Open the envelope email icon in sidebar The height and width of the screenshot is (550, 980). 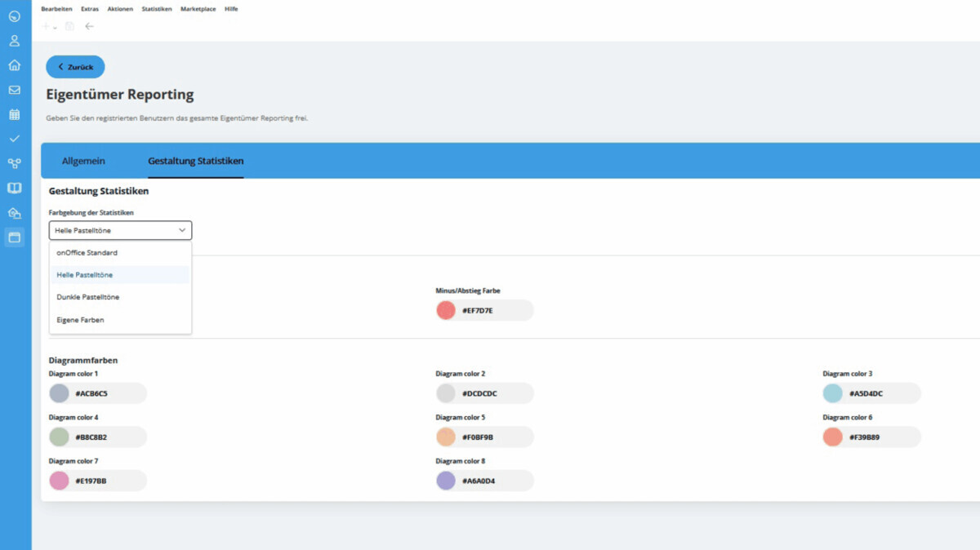pos(13,90)
